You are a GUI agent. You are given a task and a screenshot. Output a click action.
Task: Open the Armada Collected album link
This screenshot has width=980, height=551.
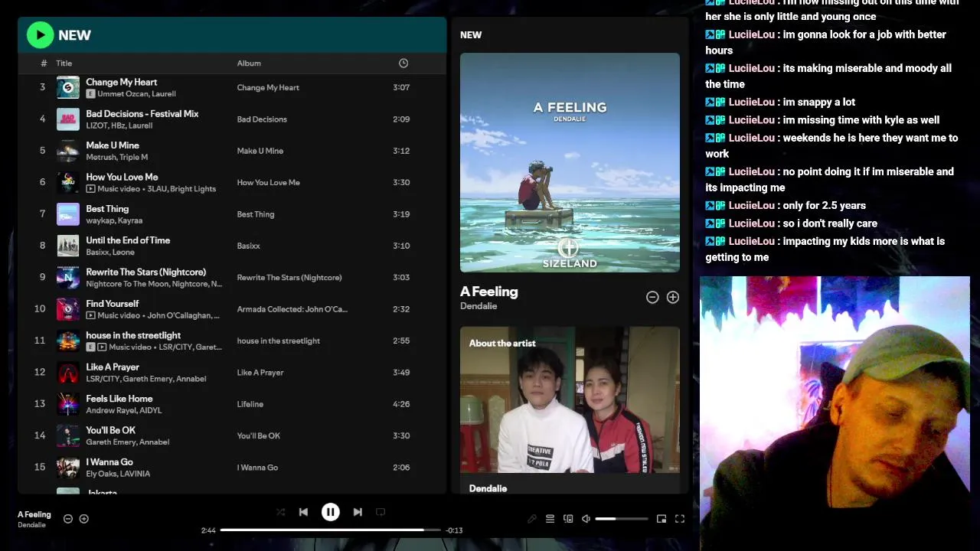pos(292,309)
